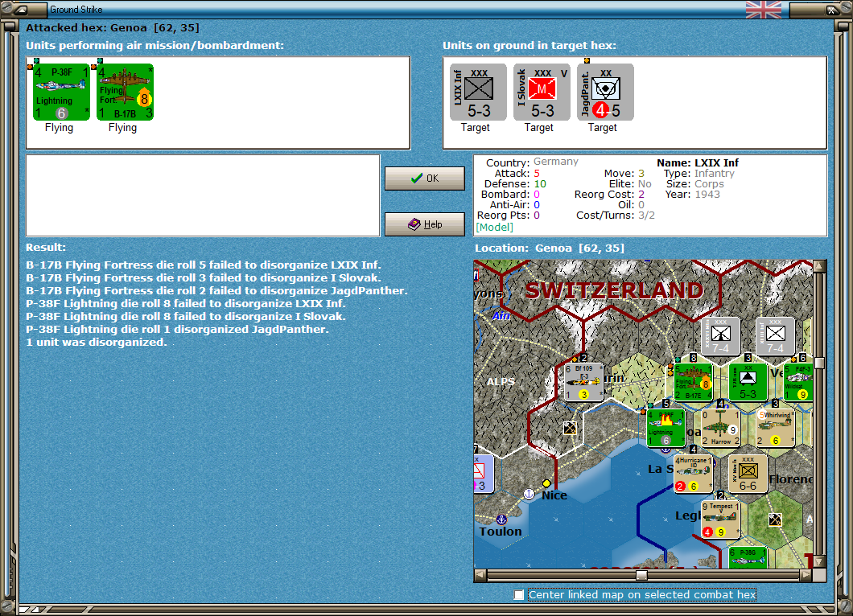853x616 pixels.
Task: Click the B-17E Flying Fort map counter
Action: point(693,382)
